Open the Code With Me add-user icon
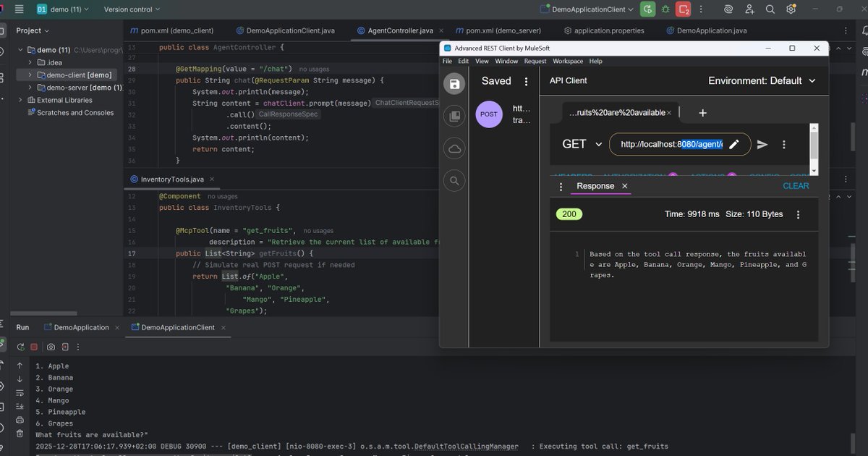 [750, 9]
